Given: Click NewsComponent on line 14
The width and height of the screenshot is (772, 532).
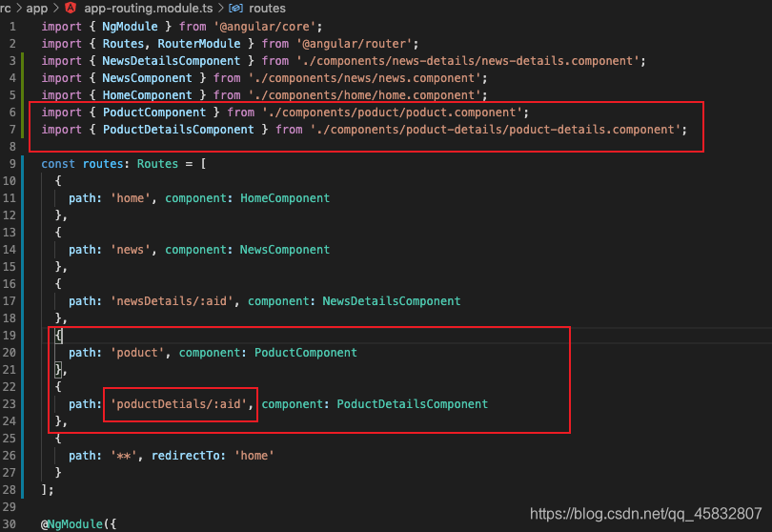Looking at the screenshot, I should pyautogui.click(x=285, y=250).
